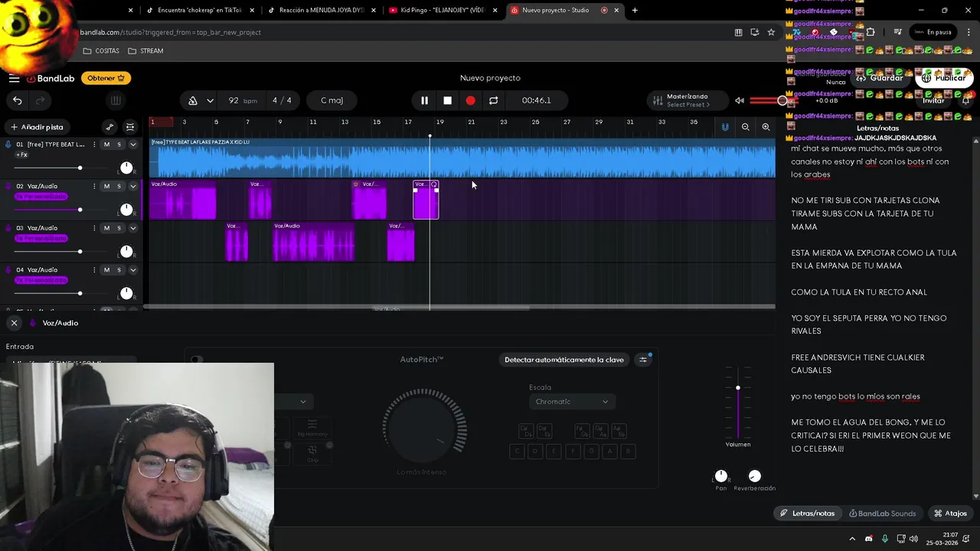The height and width of the screenshot is (551, 980).
Task: Mute track 04 Voz/Audio
Action: tap(106, 269)
